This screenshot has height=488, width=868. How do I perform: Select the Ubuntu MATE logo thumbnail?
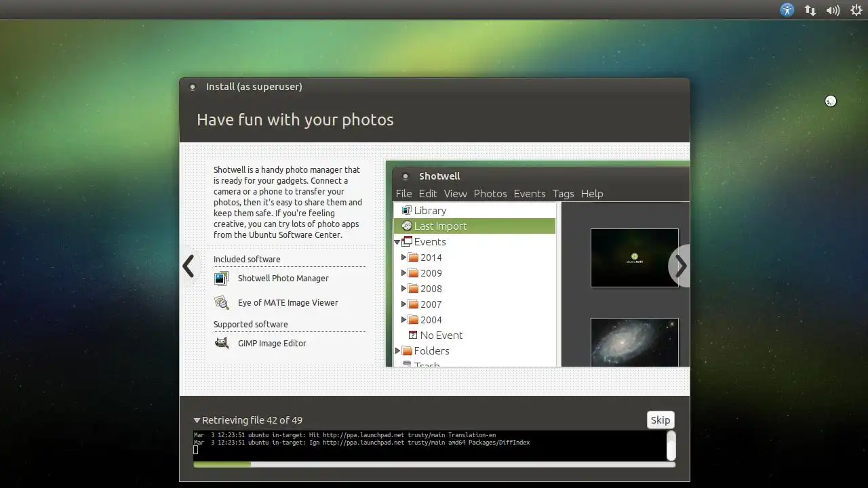click(635, 258)
